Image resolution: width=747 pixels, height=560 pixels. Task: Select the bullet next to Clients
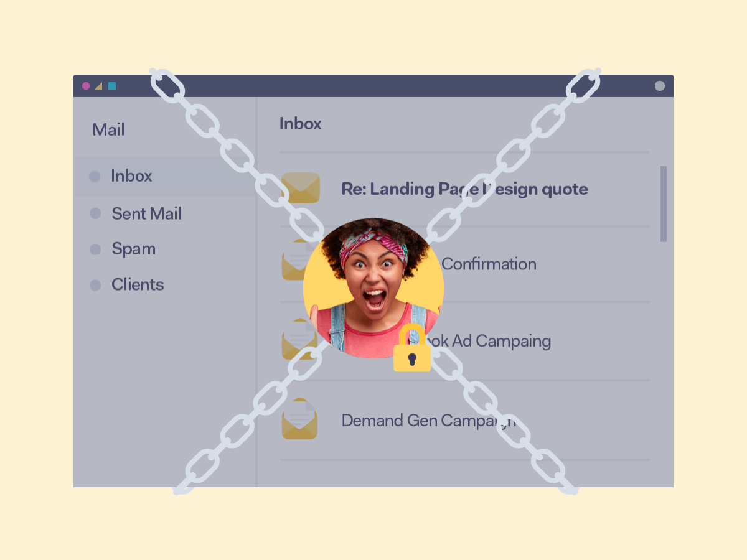coord(95,285)
